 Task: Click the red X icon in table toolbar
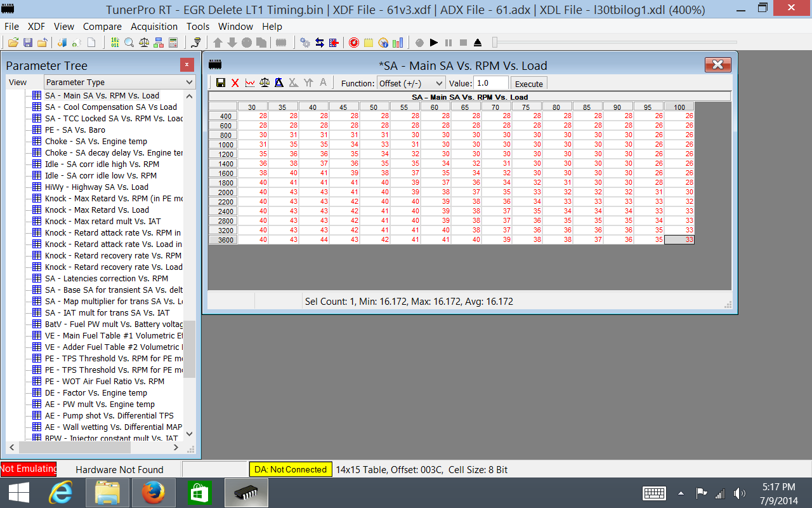coord(235,83)
